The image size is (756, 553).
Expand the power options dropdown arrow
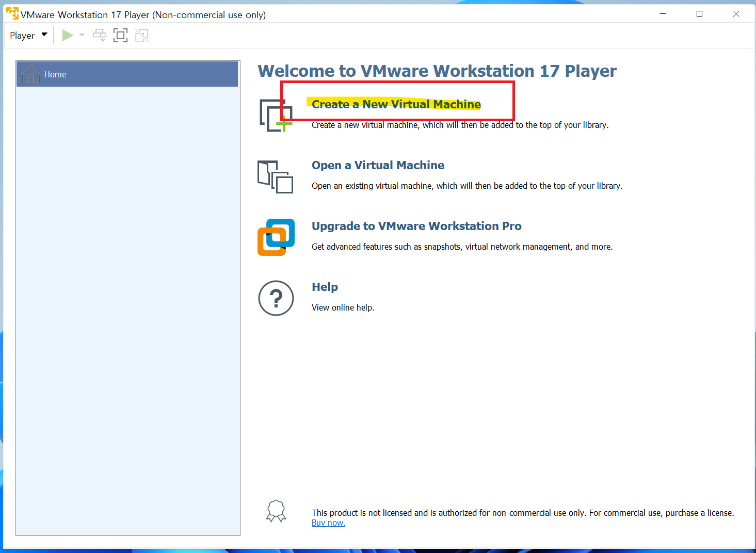coord(82,35)
